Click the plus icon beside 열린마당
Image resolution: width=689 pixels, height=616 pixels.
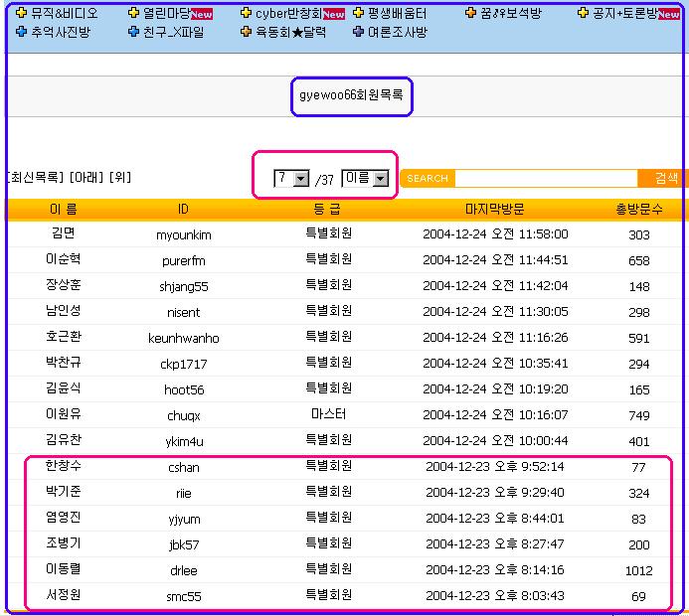(x=134, y=14)
